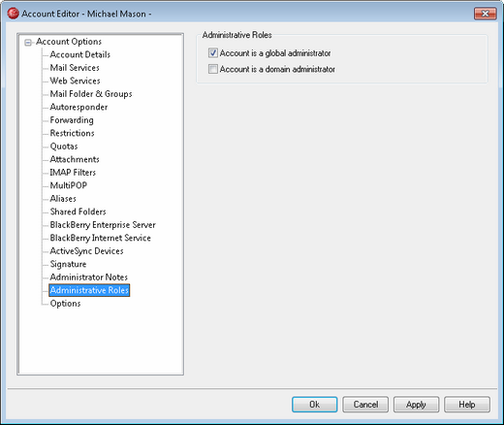The height and width of the screenshot is (425, 504).
Task: Uncheck Account is a global administrator
Action: [x=213, y=53]
